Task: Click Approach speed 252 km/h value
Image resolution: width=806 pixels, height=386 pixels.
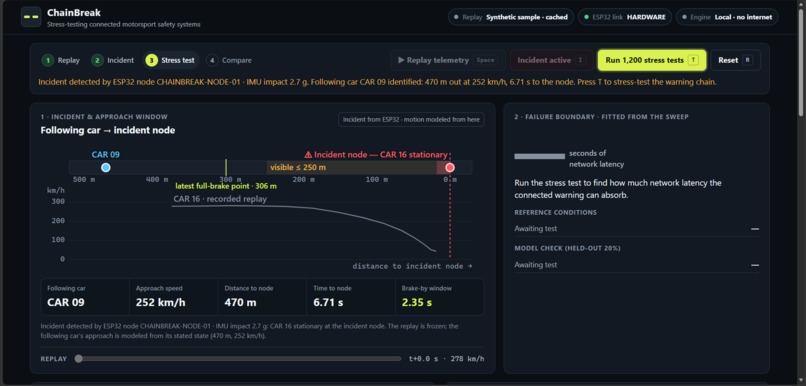Action: pyautogui.click(x=160, y=302)
